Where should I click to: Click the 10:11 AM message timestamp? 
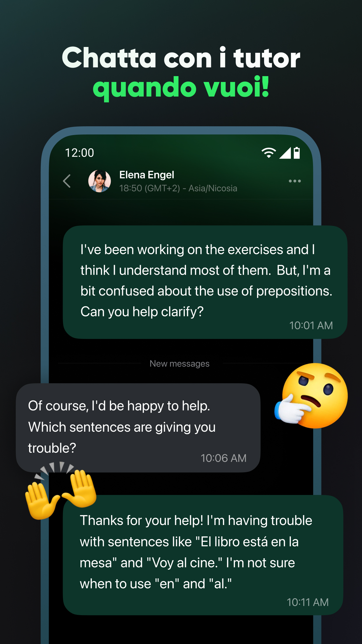[307, 602]
